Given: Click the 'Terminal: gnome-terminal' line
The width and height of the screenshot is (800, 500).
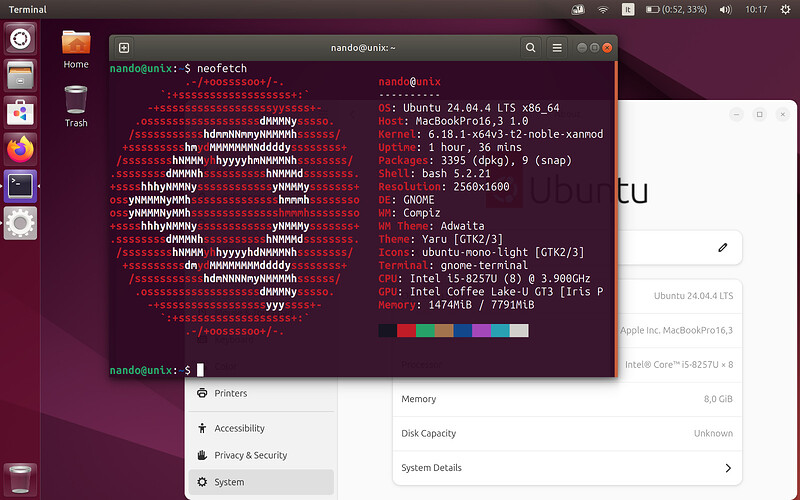Looking at the screenshot, I should click(x=453, y=265).
